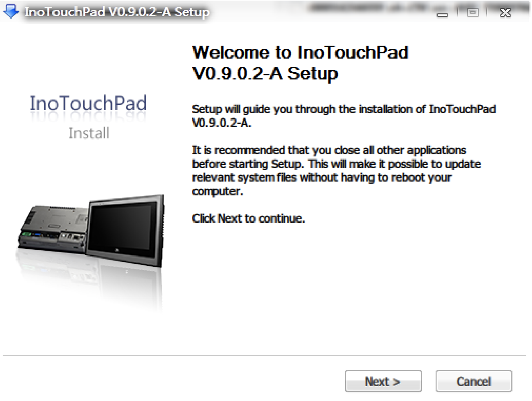Close the setup window
Viewport: 532px width, 401px height.
[x=505, y=13]
